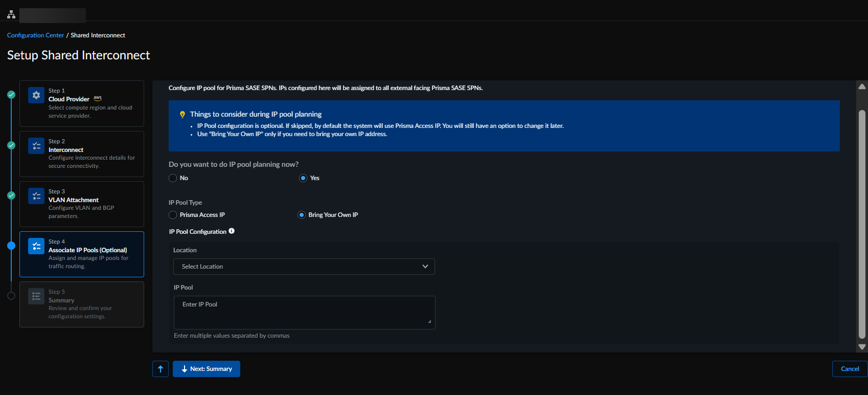Click the Step 3 VLAN Attachment icon
Image resolution: width=868 pixels, height=395 pixels.
(x=36, y=196)
